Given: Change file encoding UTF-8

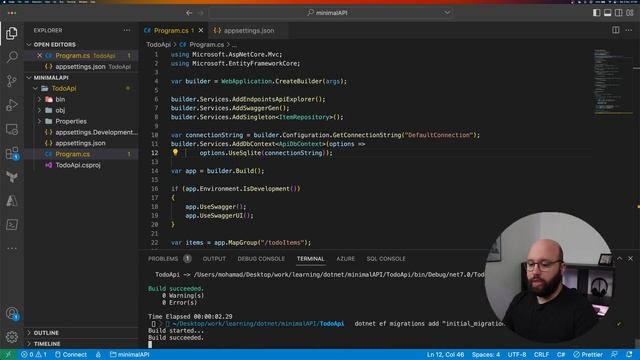Looking at the screenshot, I should pos(517,354).
